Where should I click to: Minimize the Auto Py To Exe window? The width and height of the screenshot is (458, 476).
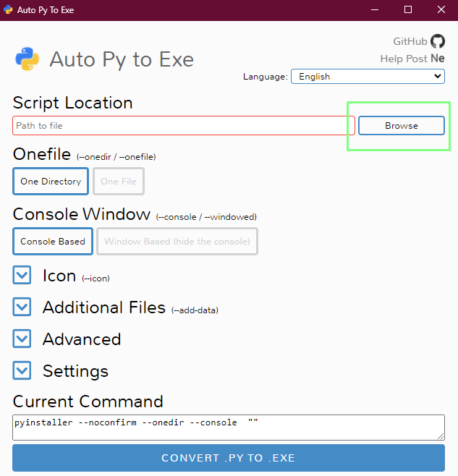click(x=375, y=9)
